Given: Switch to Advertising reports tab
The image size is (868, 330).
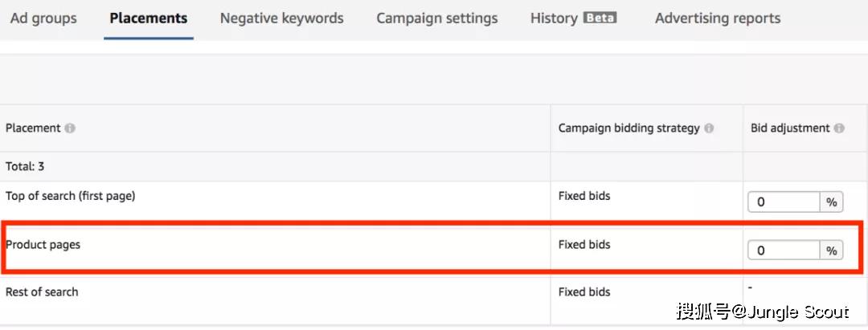Looking at the screenshot, I should [x=717, y=18].
